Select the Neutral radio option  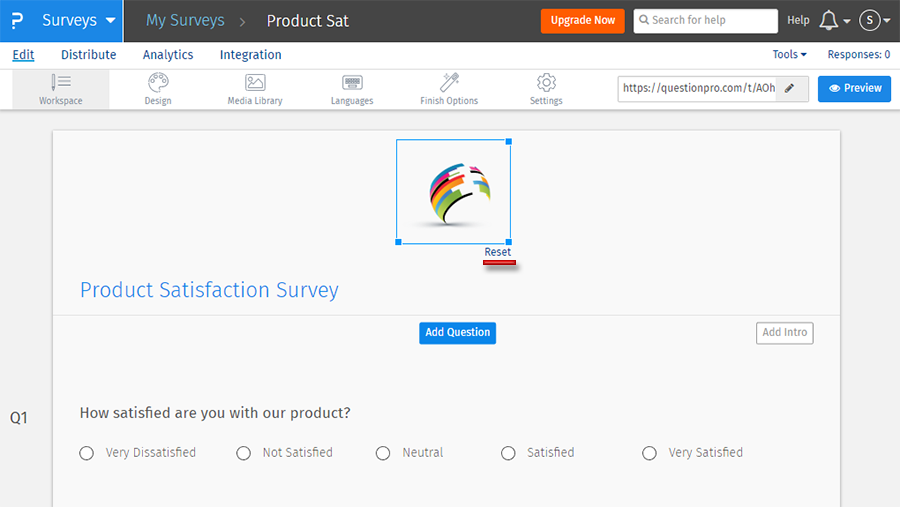pyautogui.click(x=383, y=453)
